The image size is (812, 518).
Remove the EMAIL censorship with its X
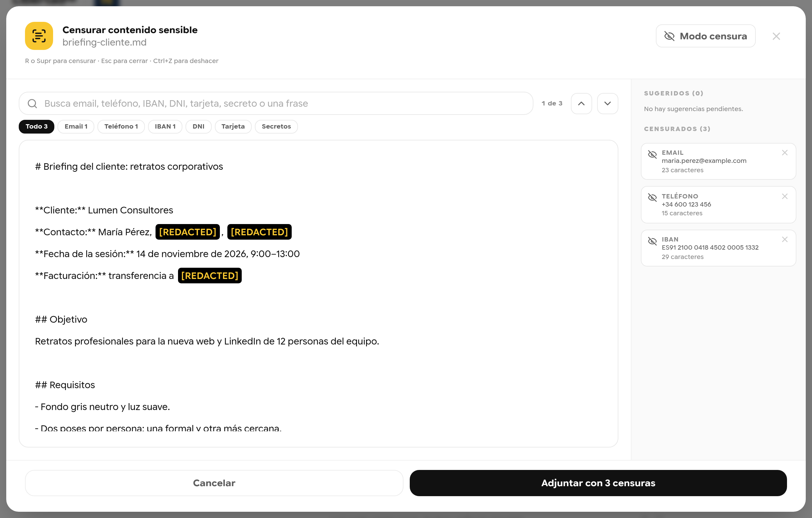point(785,153)
